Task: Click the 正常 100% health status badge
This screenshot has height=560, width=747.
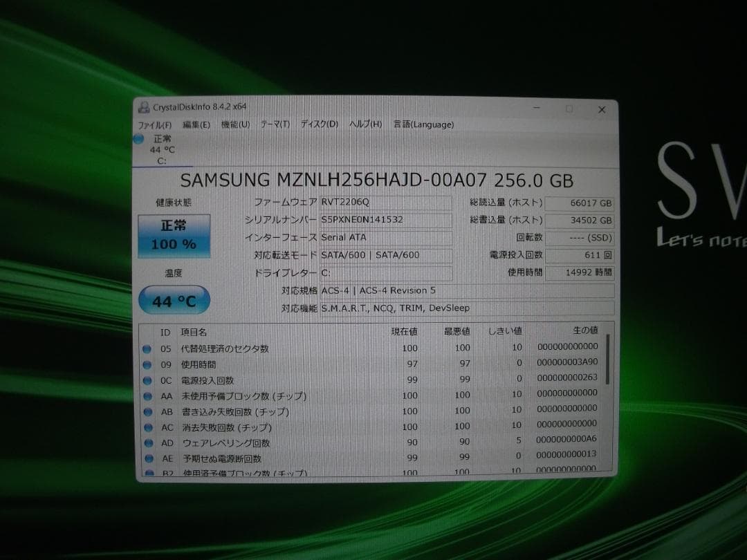Action: click(174, 235)
